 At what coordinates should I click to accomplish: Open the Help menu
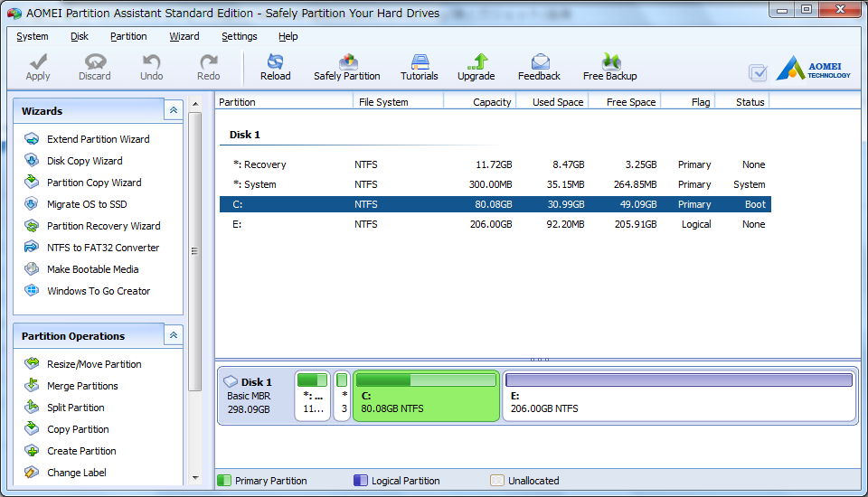click(288, 36)
